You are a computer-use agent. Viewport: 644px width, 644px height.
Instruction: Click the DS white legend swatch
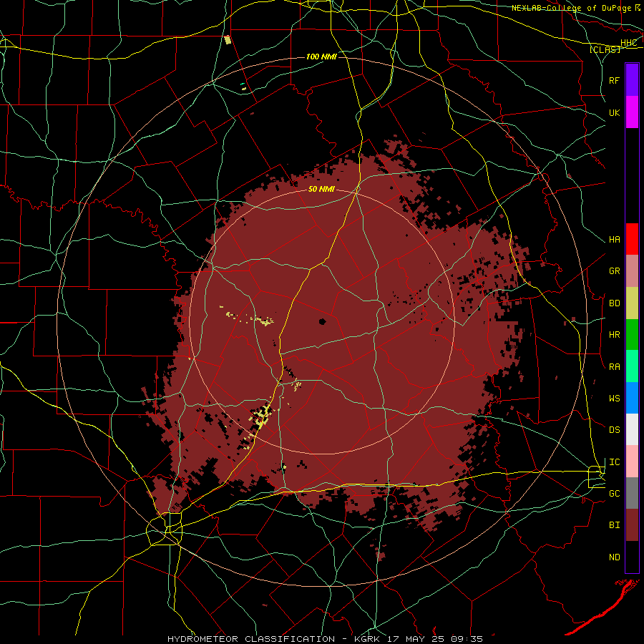pos(632,429)
